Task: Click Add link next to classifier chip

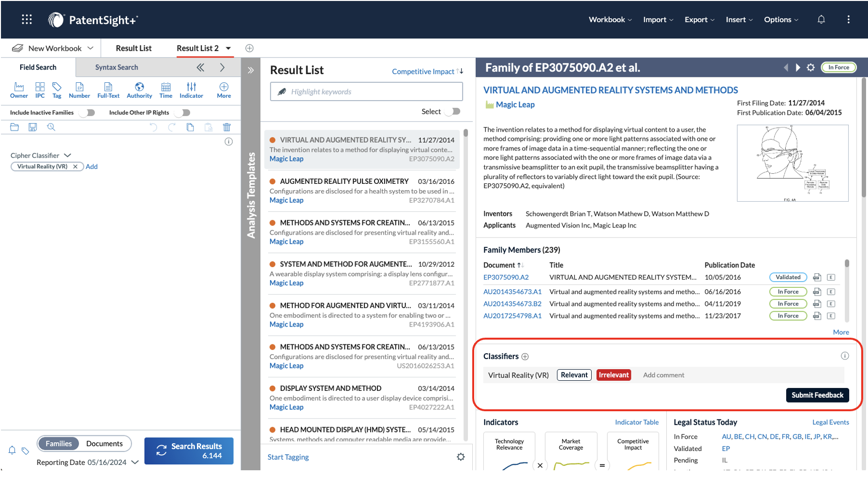Action: 91,166
